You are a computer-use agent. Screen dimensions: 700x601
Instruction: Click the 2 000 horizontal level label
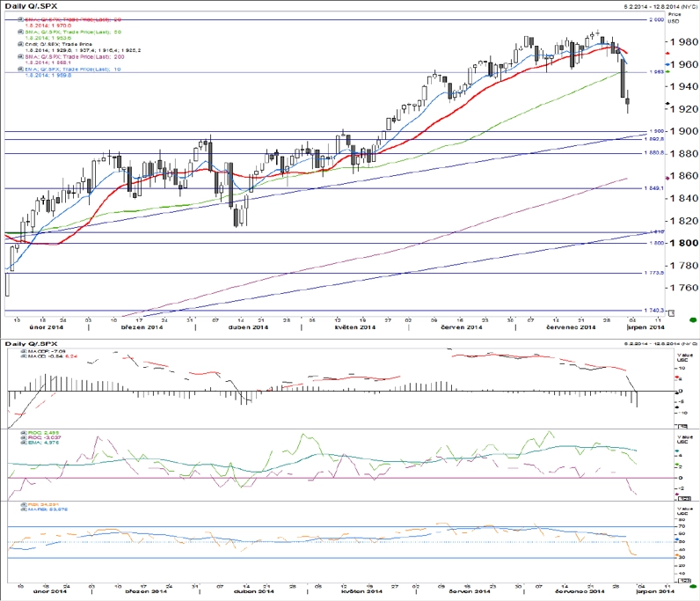(656, 20)
